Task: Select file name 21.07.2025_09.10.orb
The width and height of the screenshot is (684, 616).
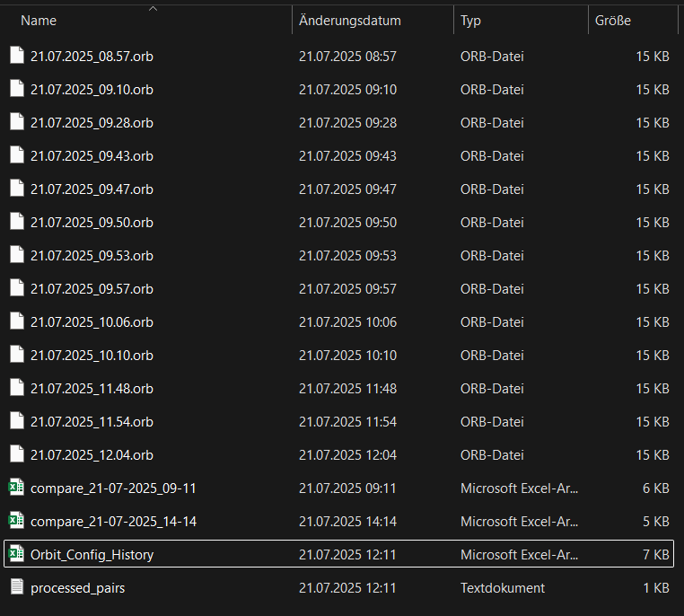Action: coord(92,90)
